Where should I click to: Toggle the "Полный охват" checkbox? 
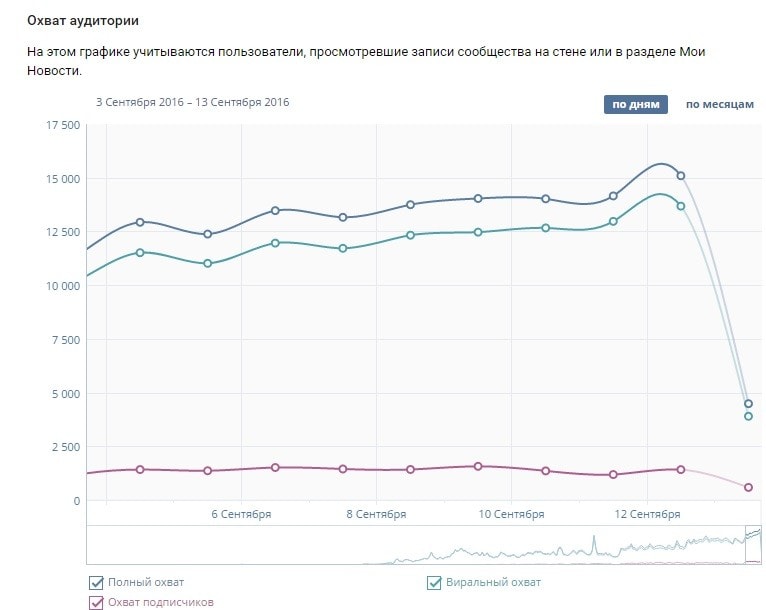click(96, 582)
